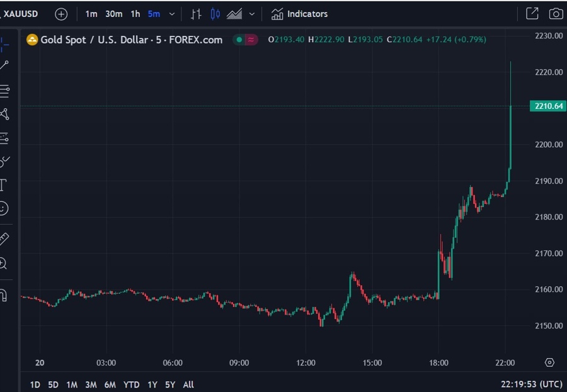This screenshot has width=567, height=392.
Task: Toggle the green market status indicator
Action: tap(239, 40)
